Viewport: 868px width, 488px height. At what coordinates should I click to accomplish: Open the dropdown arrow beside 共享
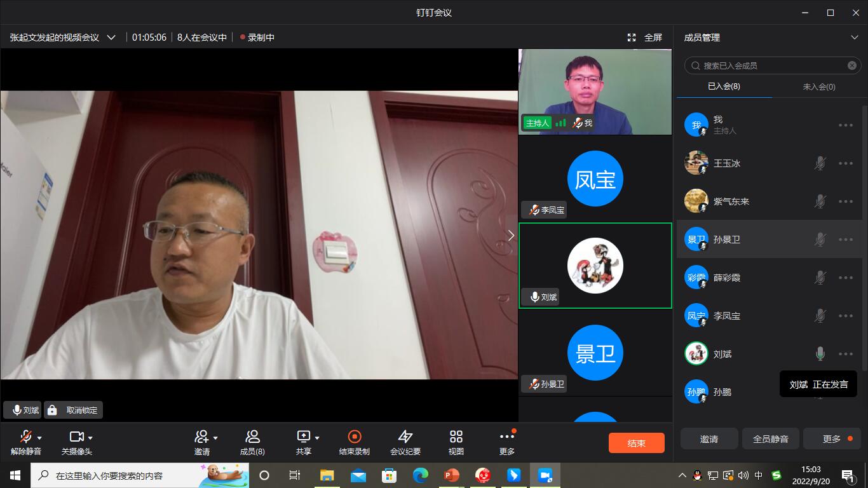[317, 438]
